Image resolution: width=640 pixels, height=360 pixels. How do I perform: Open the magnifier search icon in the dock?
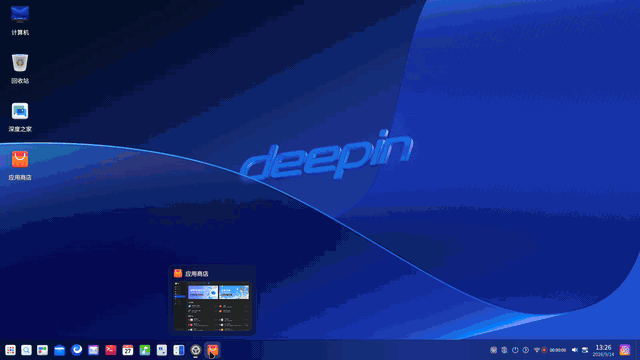point(27,350)
